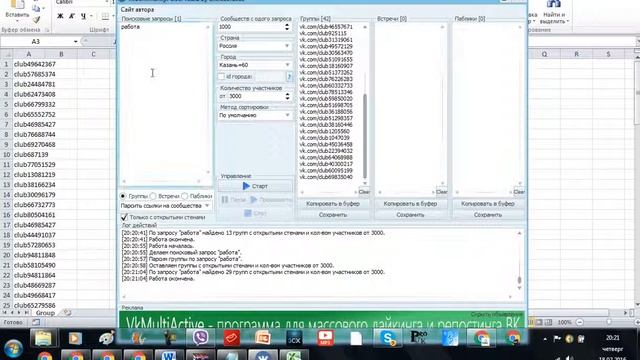Click 'Сохранить' under the Паблики list
The width and height of the screenshot is (640, 360).
pos(488,215)
